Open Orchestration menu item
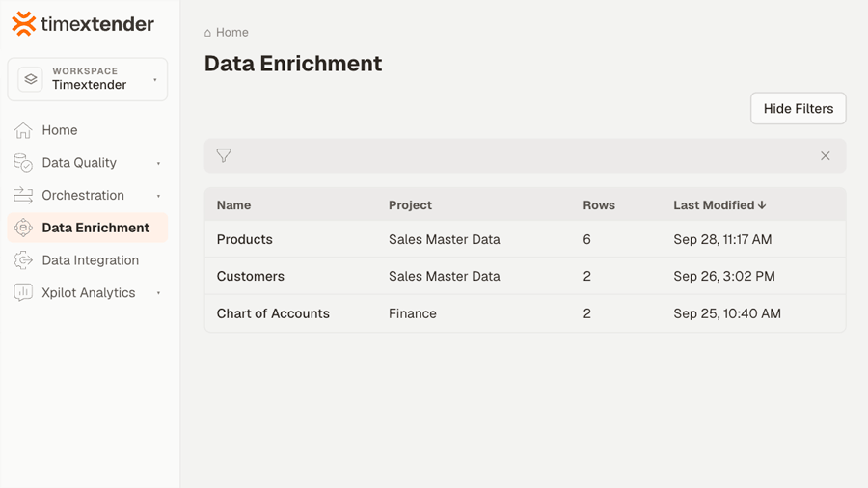 pos(88,196)
